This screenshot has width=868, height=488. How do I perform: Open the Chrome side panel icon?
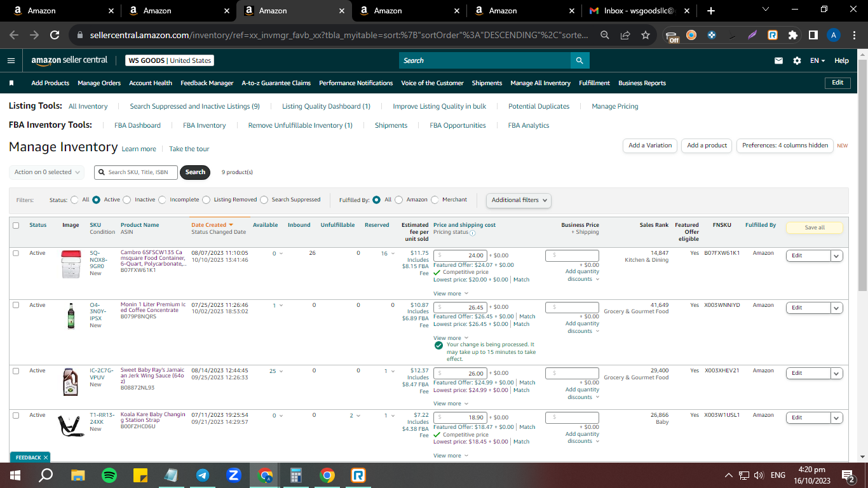coord(813,36)
